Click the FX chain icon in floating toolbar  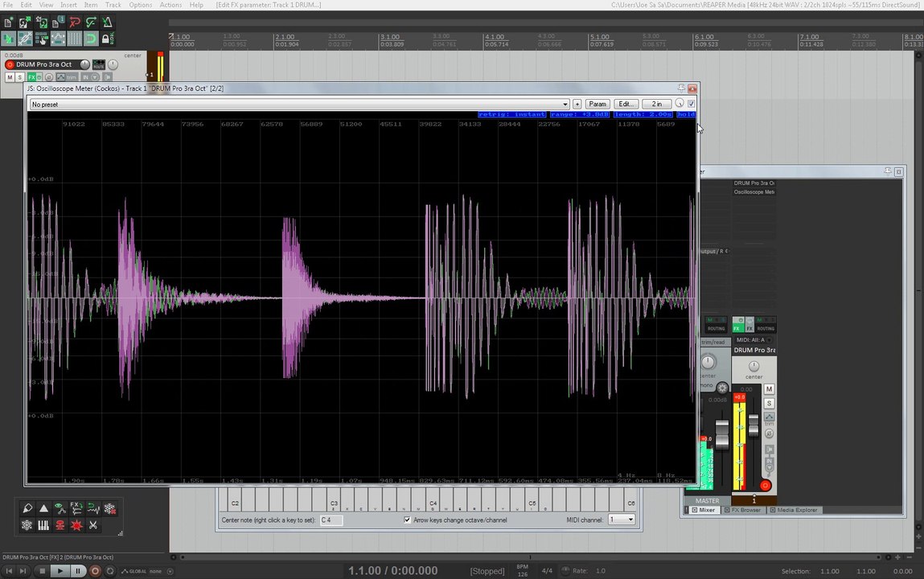pos(76,508)
